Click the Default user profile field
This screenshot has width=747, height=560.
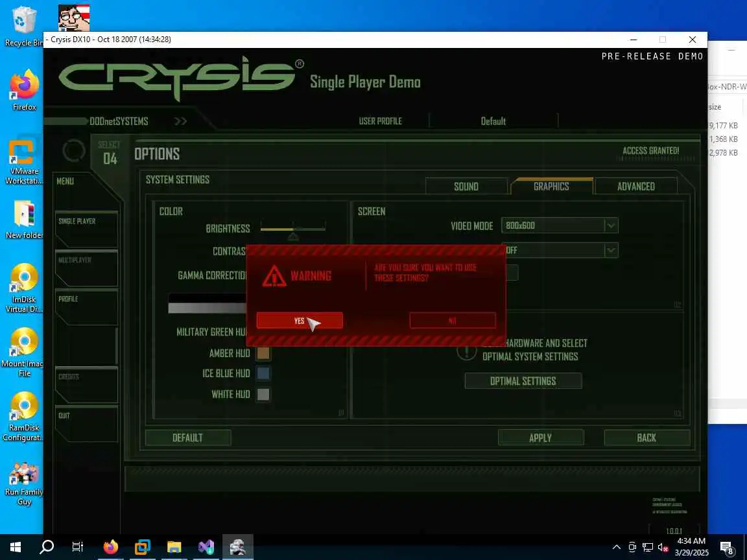coord(493,121)
